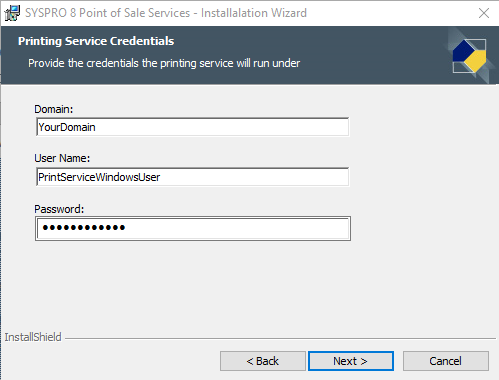Viewport: 499px width, 380px height.
Task: Click the User Name label
Action: pos(62,158)
